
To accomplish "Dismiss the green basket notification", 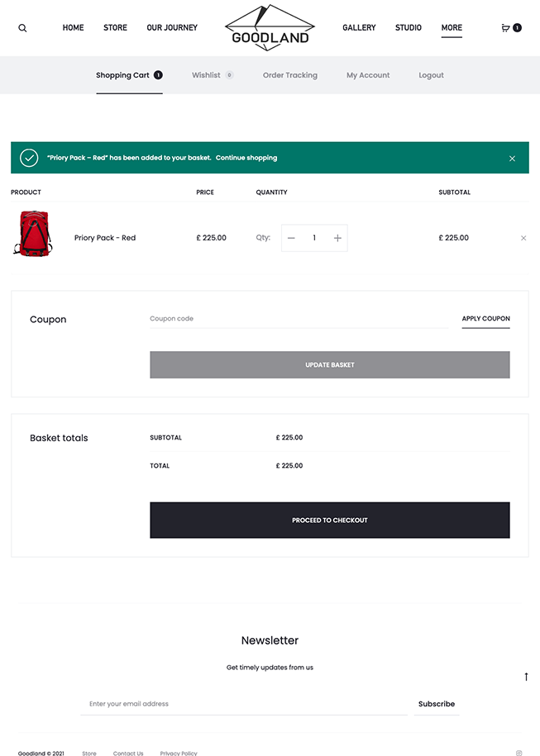I will 512,158.
